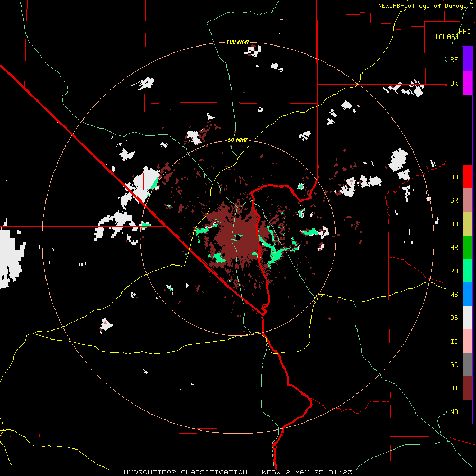Click the RA light-green legend swatch
476x476 pixels.
click(x=467, y=271)
